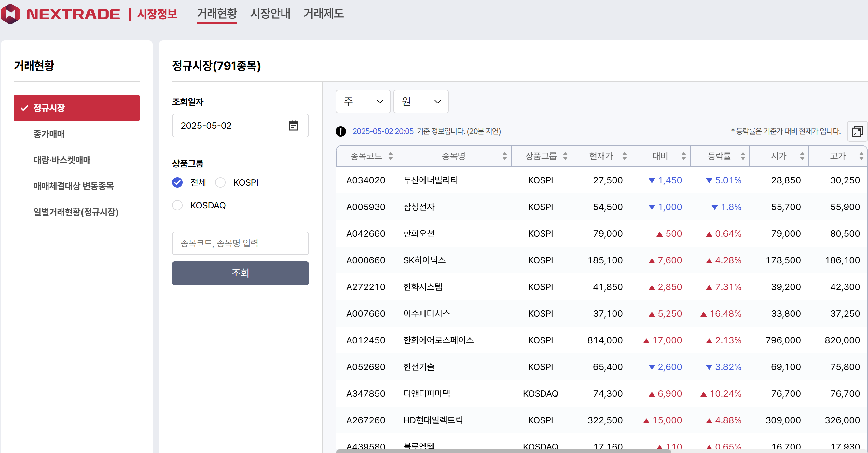Screen dimensions: 868x453
Task: Click stock code A000660
Action: 365,260
